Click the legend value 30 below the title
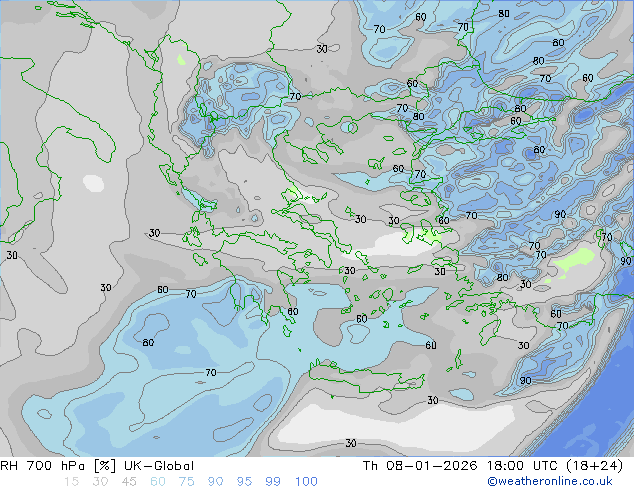634x490 pixels. (x=100, y=482)
